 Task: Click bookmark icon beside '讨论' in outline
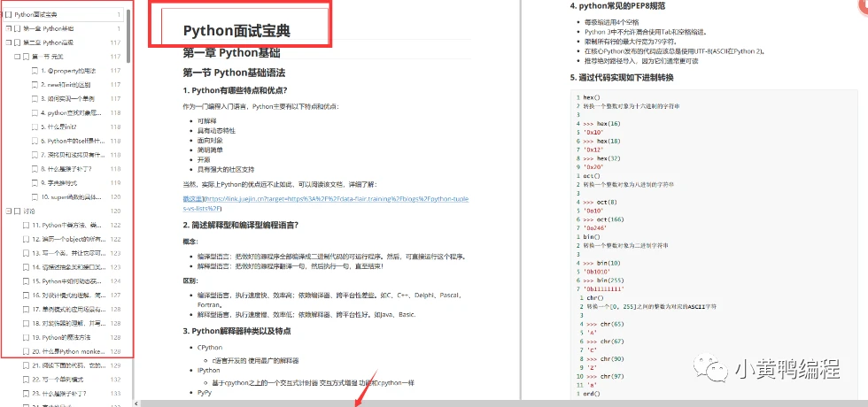click(17, 211)
